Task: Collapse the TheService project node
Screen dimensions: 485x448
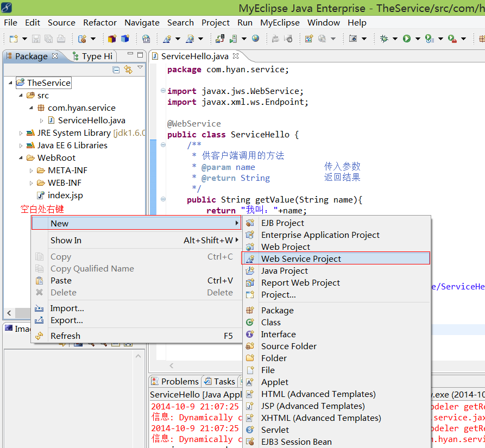Action: point(10,83)
